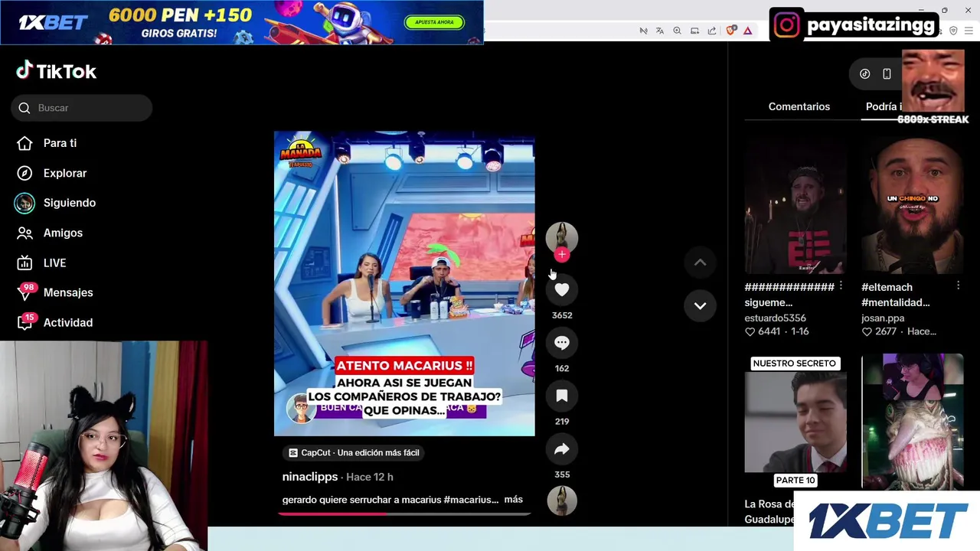Open the Brave VPN shield icon
The height and width of the screenshot is (551, 980).
click(x=953, y=31)
